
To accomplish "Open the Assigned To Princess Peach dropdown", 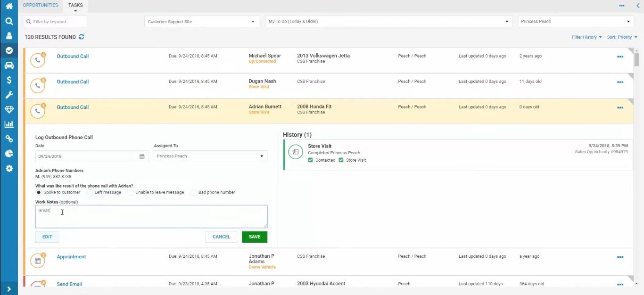I will tap(210, 156).
